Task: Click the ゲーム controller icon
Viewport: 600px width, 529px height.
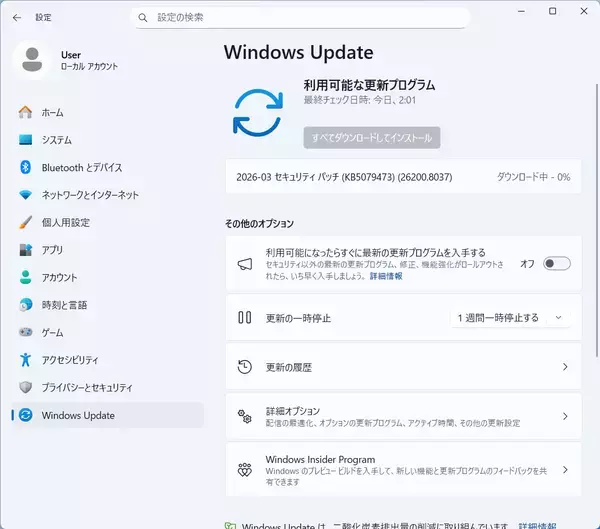Action: 25,332
